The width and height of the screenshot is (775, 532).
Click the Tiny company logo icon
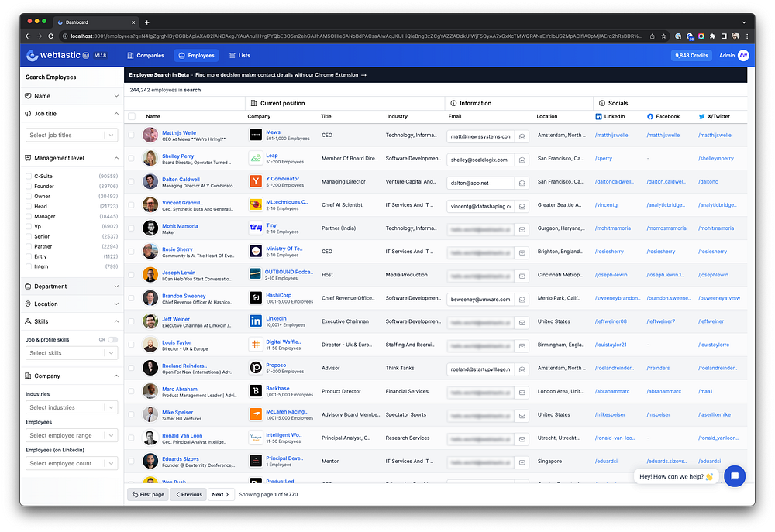tap(256, 228)
